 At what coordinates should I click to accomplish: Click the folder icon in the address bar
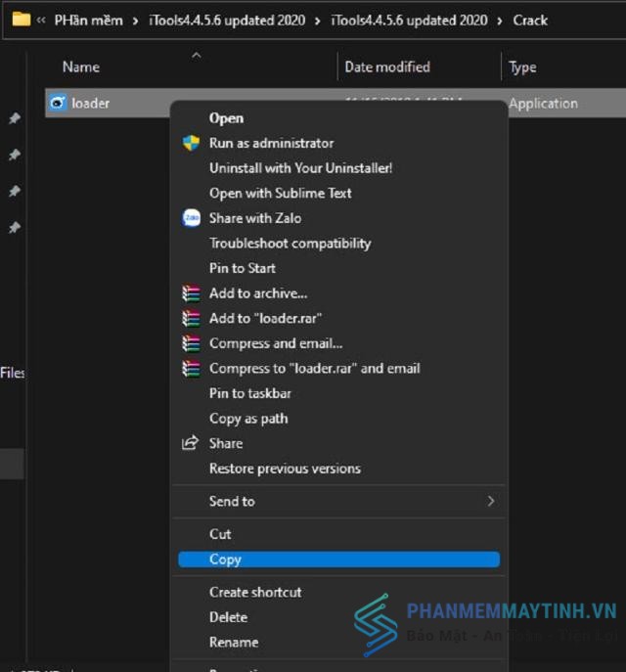(21, 20)
